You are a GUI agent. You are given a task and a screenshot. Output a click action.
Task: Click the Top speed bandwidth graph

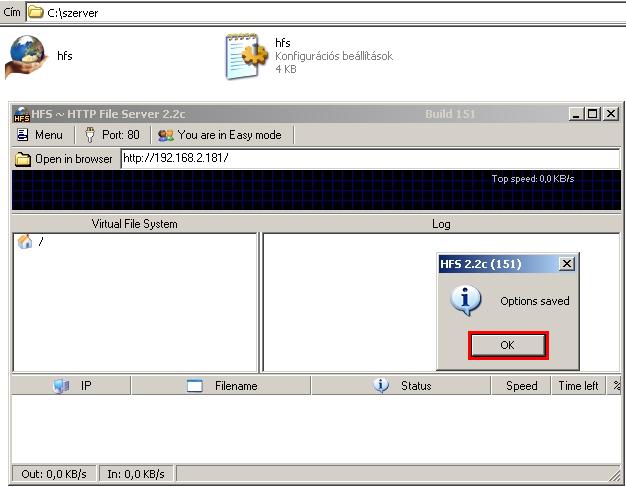(x=316, y=190)
